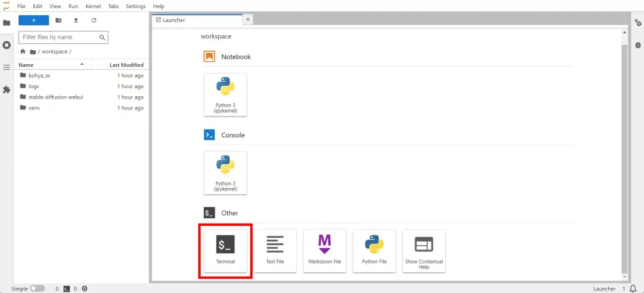Image resolution: width=644 pixels, height=293 pixels.
Task: Show the Table of Contents sidebar
Action: pos(7,67)
